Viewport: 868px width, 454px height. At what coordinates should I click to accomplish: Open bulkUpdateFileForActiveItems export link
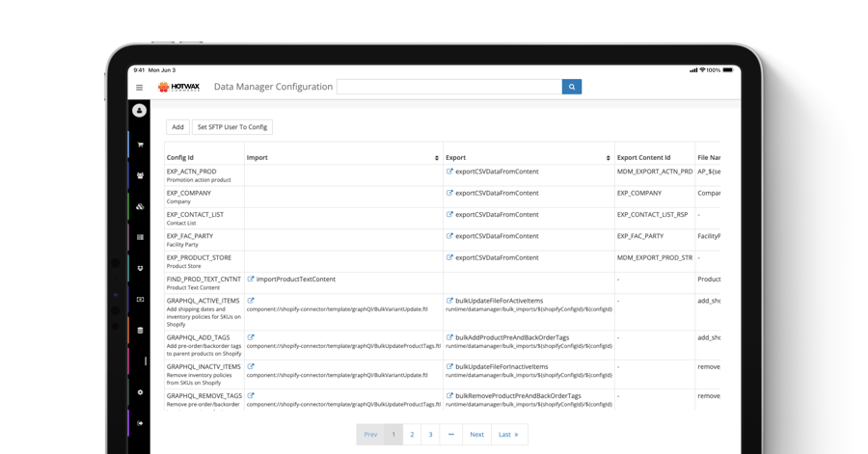click(x=499, y=301)
